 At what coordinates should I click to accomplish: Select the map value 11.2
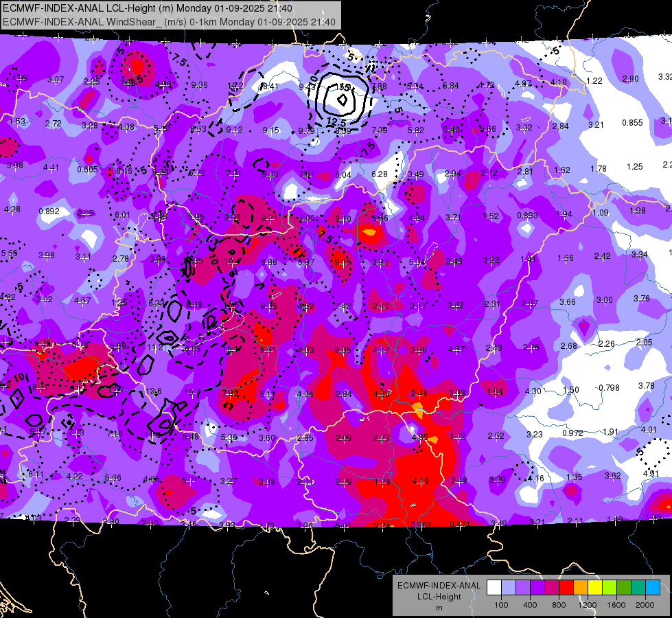tap(155, 347)
